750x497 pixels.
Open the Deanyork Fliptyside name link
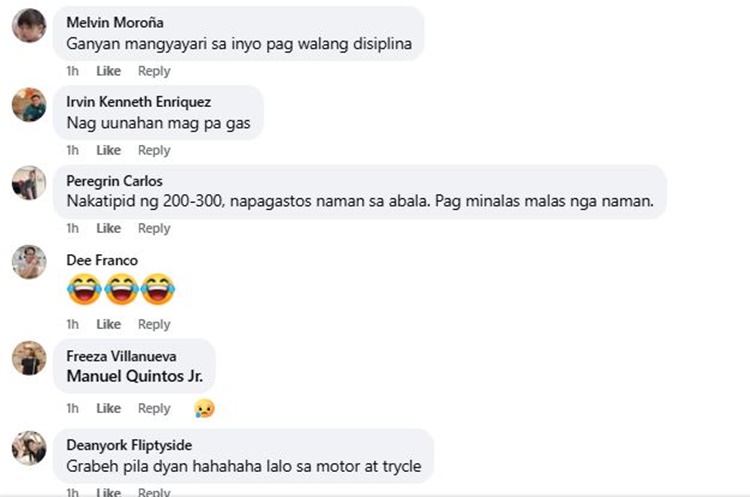[x=129, y=445]
